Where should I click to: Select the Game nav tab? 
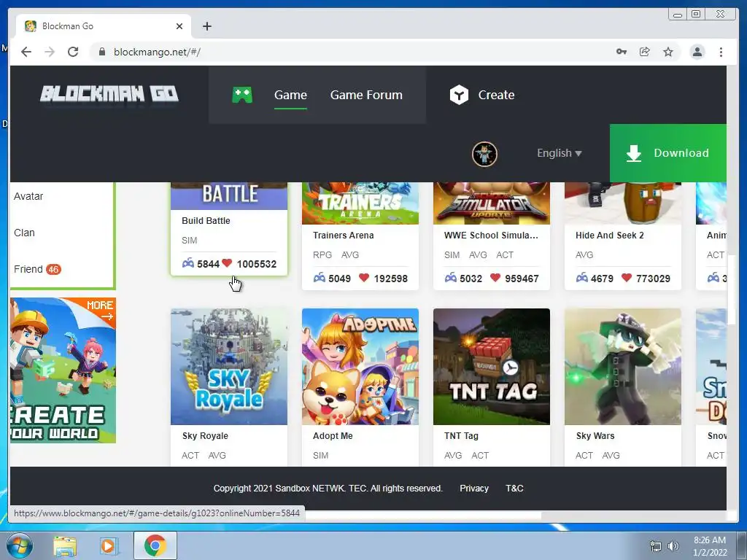[290, 95]
